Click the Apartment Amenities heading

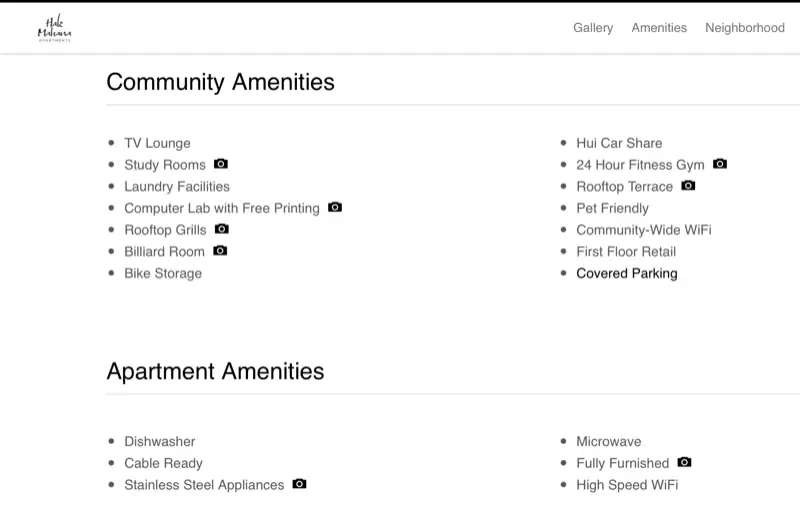[215, 371]
